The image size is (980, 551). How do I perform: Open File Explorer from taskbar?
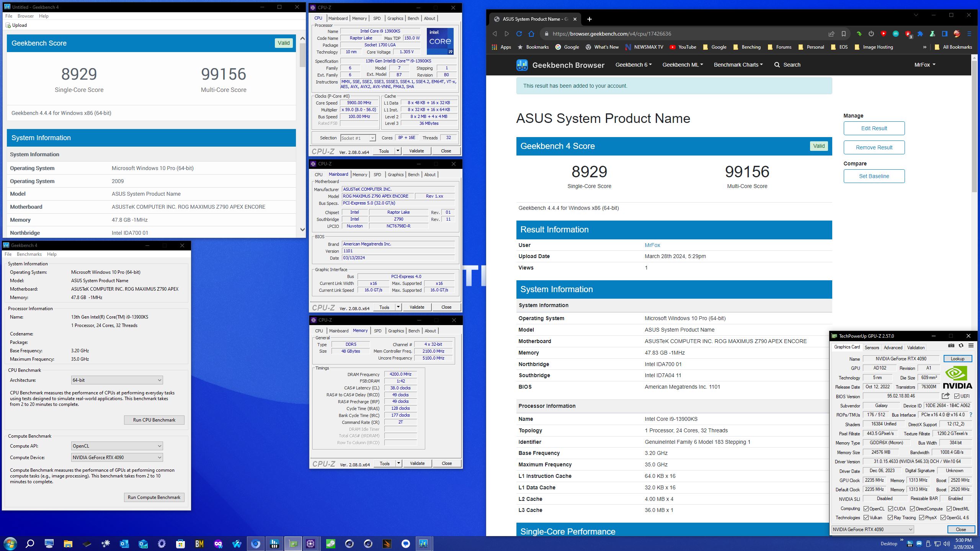pos(68,543)
